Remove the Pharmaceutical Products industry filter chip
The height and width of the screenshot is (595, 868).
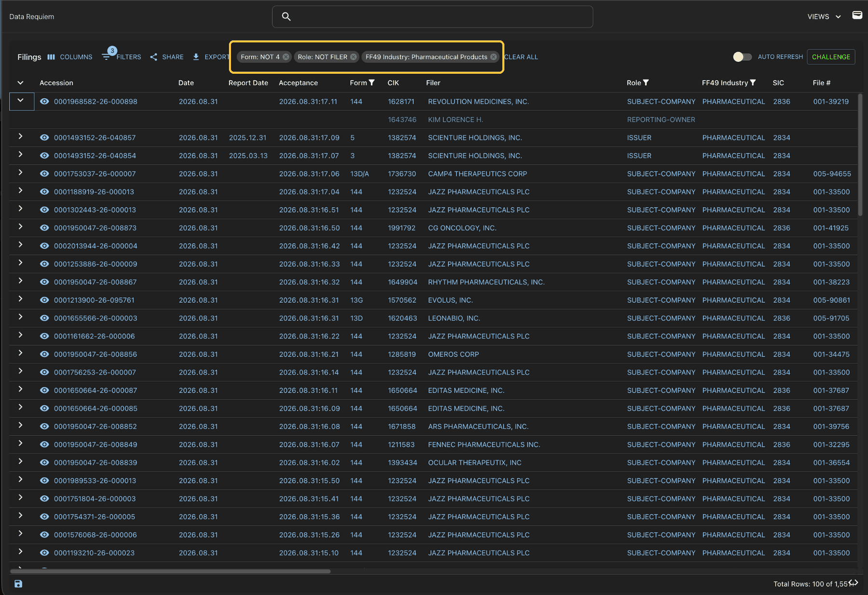coord(493,57)
